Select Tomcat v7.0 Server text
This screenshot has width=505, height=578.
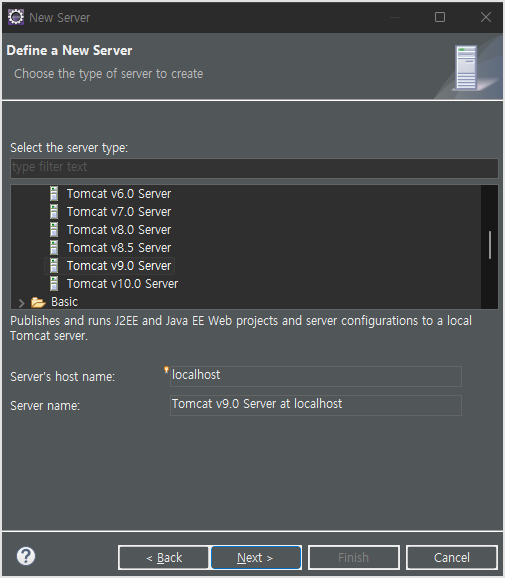(119, 212)
